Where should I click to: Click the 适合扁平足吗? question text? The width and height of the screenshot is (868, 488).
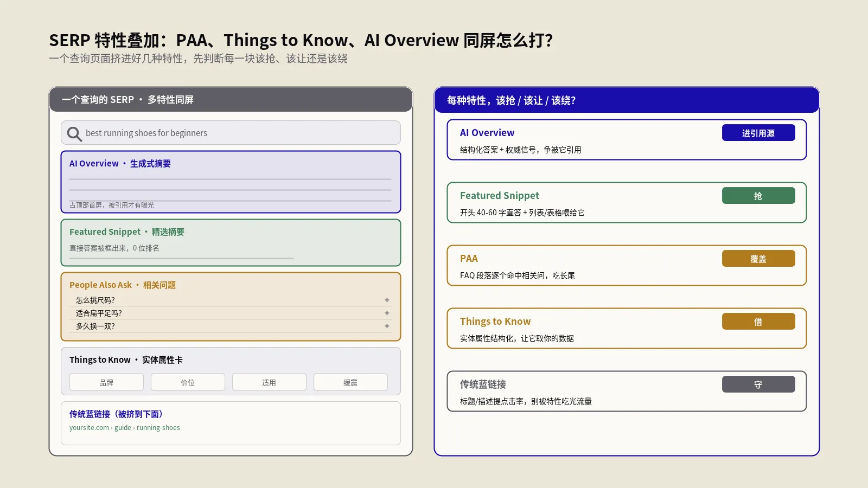coord(99,313)
